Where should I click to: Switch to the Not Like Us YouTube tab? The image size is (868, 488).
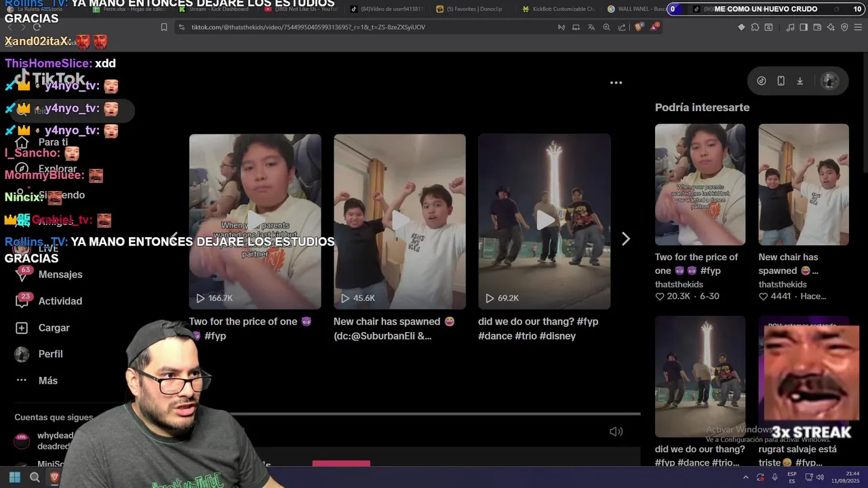click(302, 9)
